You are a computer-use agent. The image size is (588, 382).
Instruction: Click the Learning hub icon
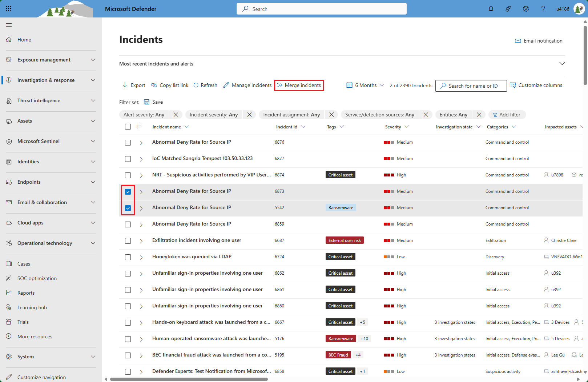click(9, 307)
